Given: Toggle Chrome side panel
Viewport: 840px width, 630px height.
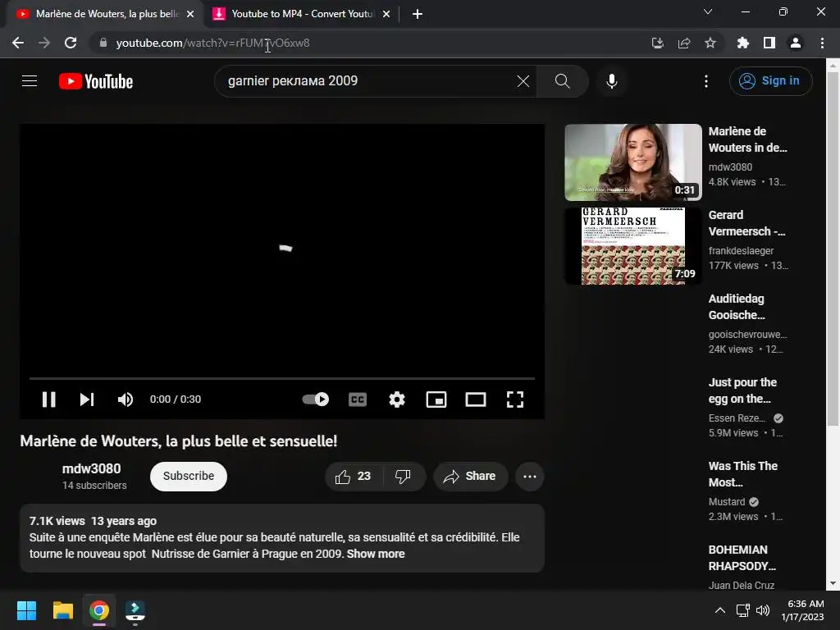Looking at the screenshot, I should click(769, 43).
